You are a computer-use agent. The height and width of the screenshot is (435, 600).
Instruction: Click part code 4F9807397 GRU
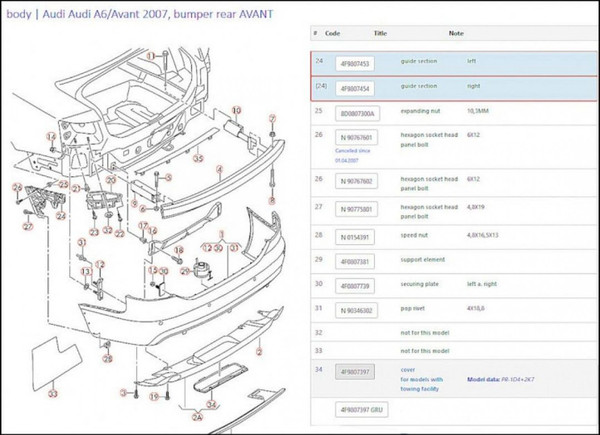click(358, 408)
